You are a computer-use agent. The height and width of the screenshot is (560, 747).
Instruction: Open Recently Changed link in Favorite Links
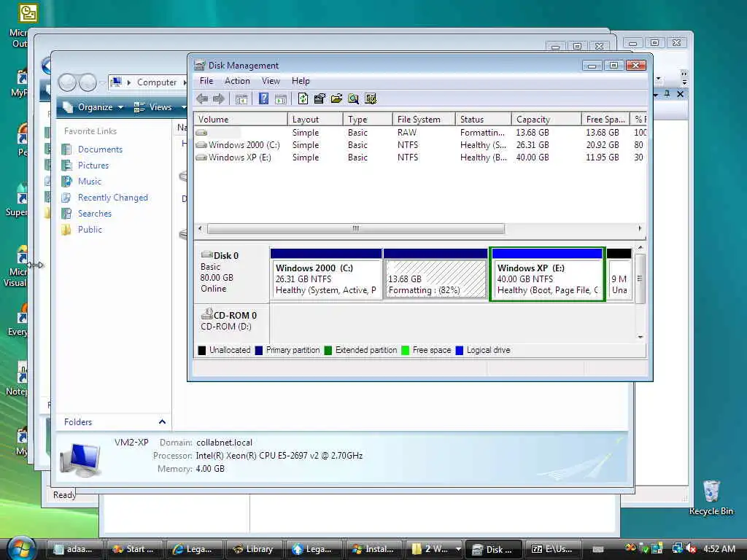[113, 198]
